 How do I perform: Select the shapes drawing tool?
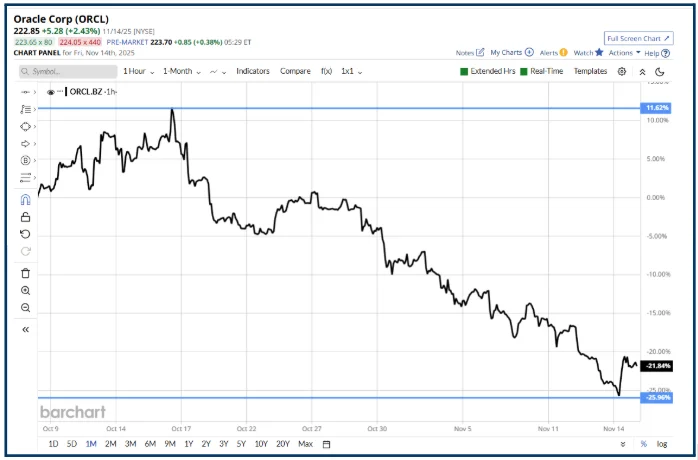pos(25,126)
